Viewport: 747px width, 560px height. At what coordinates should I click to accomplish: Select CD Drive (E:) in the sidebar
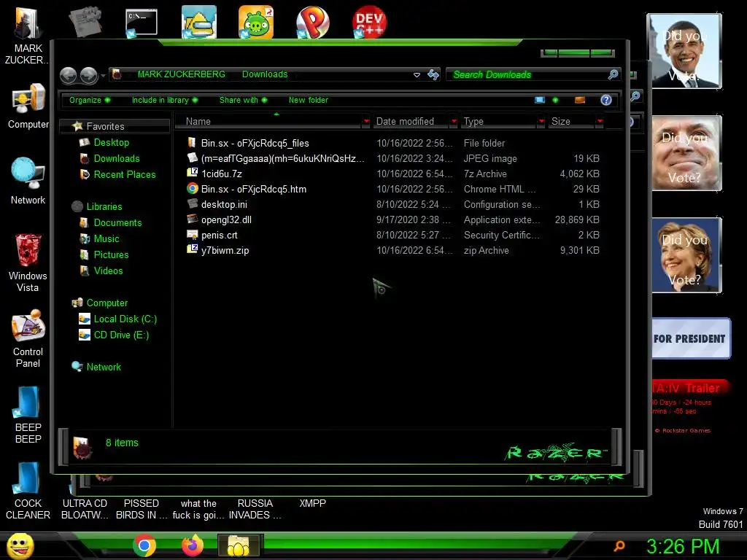click(x=121, y=335)
